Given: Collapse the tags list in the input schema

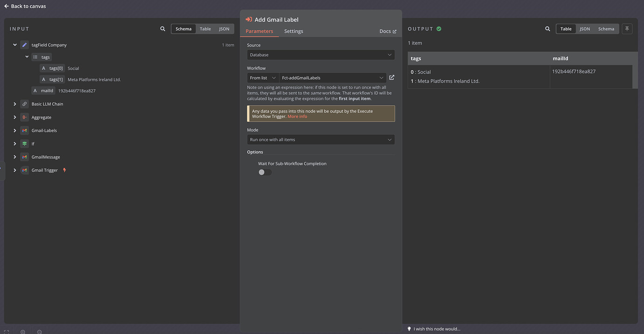Looking at the screenshot, I should pyautogui.click(x=27, y=57).
